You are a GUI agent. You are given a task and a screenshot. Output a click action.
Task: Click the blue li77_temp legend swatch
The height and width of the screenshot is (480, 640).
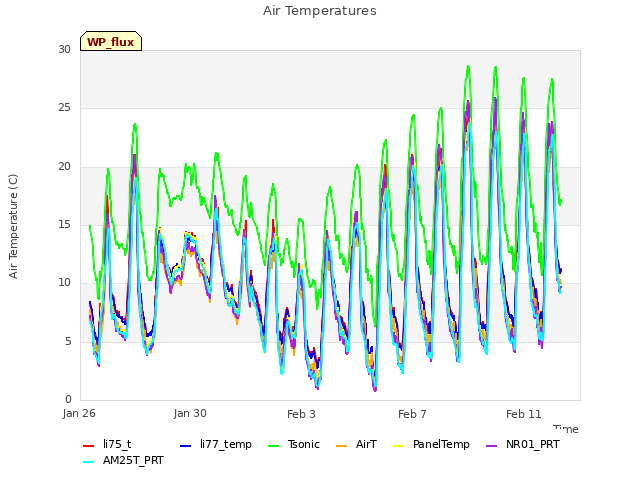(x=186, y=446)
